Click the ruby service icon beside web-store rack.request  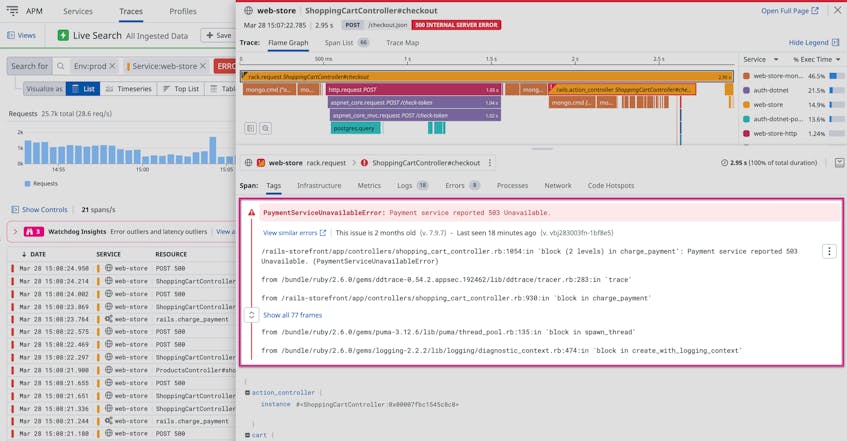(x=261, y=163)
